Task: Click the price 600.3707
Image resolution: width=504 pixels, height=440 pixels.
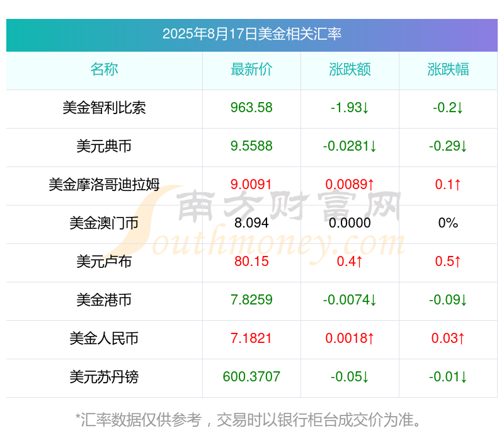Action: click(251, 377)
